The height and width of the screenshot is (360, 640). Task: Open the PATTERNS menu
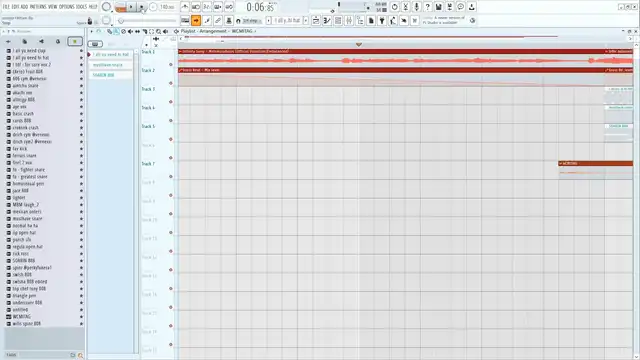(38, 7)
